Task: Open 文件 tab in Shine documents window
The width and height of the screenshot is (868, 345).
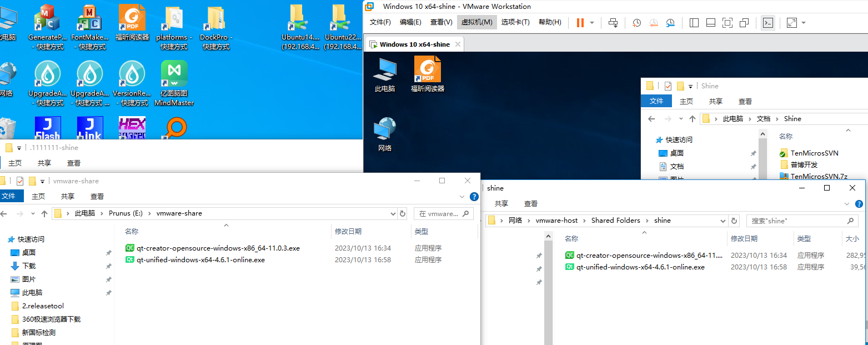Action: pos(656,101)
